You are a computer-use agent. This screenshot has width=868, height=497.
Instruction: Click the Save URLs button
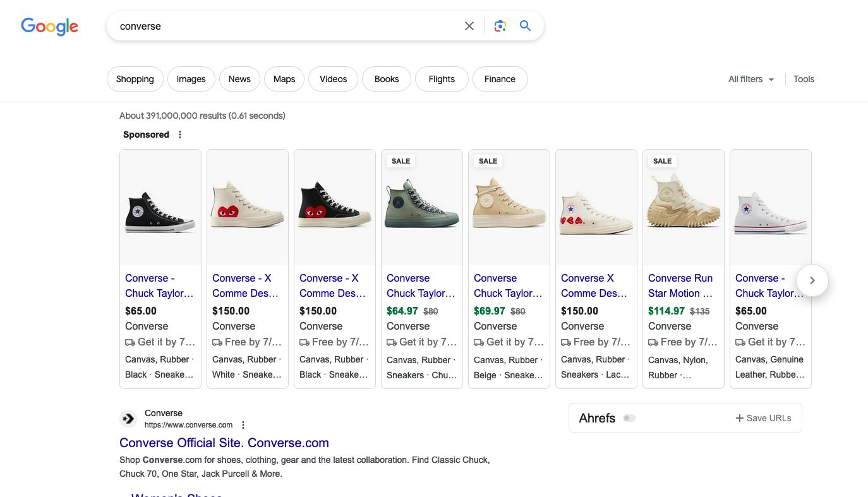(763, 418)
